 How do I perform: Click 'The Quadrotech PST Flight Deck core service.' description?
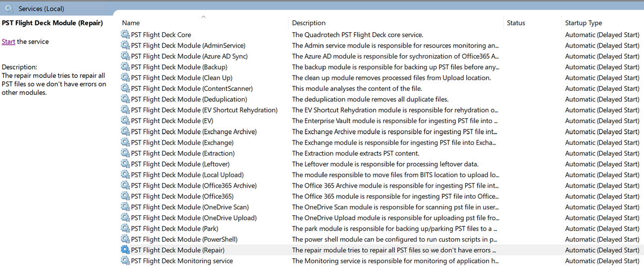pos(358,35)
